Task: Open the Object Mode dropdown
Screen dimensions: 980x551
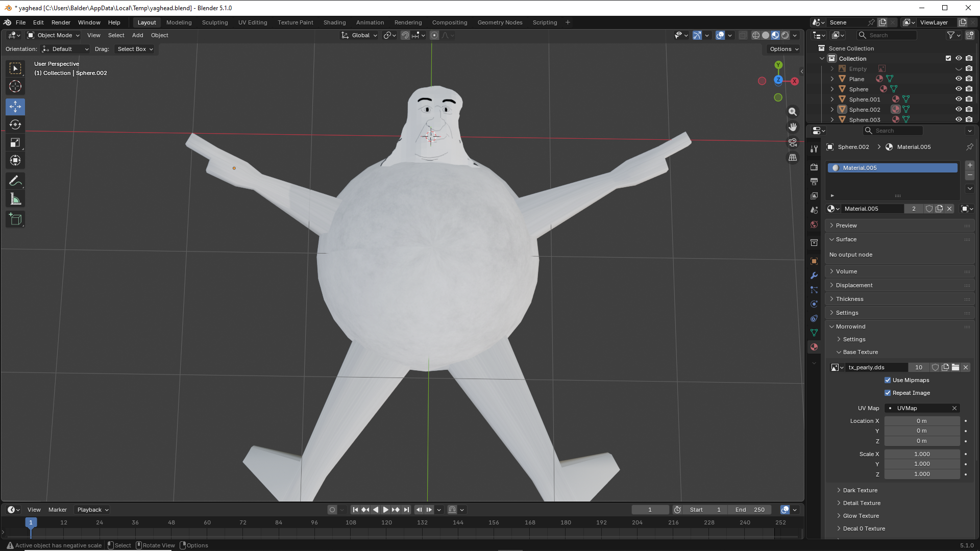Action: 54,35
